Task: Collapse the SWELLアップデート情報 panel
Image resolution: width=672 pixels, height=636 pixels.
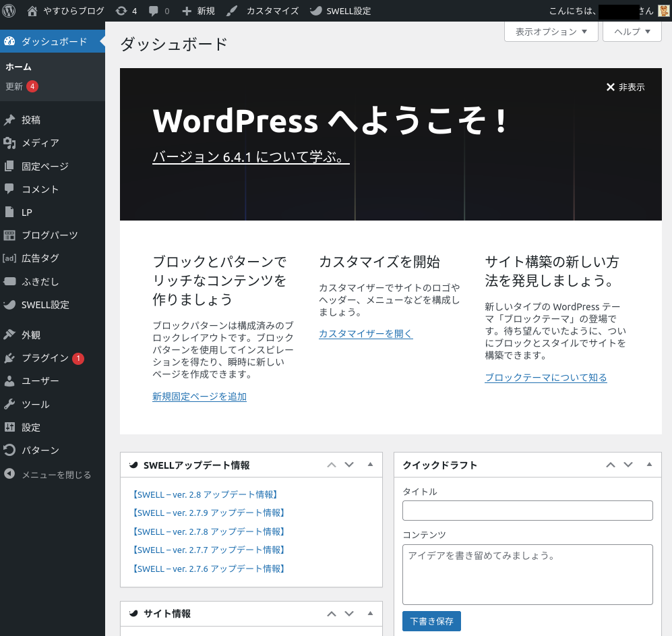Action: (x=370, y=465)
